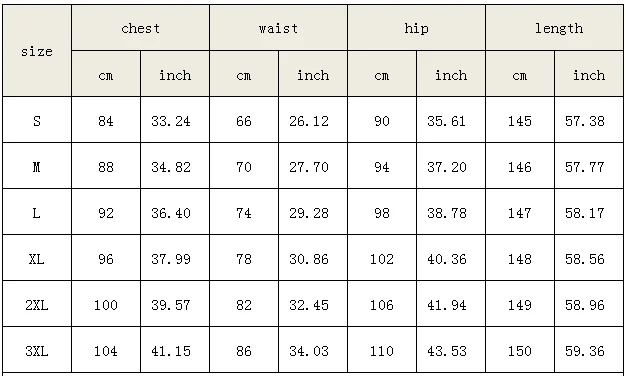
Task: Click the XL size row label
Action: (x=37, y=258)
